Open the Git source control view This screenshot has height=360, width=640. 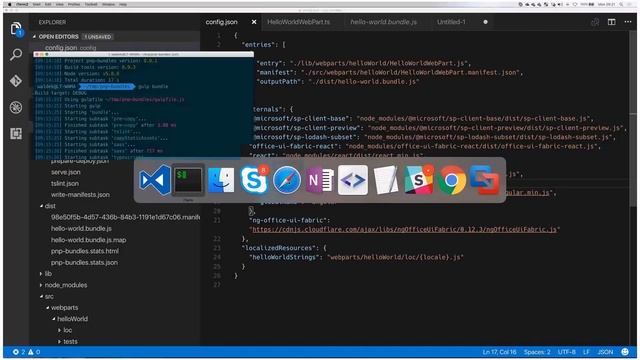tap(16, 81)
